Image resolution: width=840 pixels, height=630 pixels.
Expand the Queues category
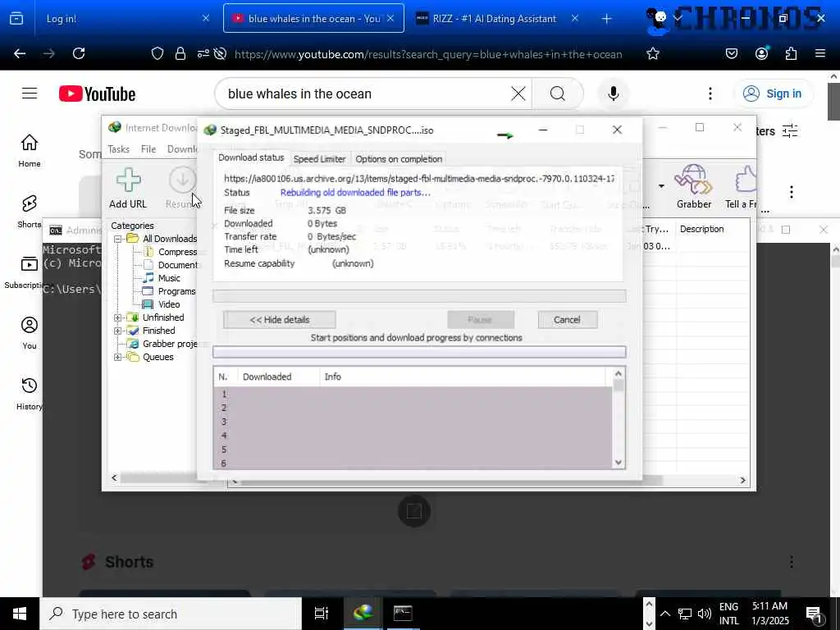tap(117, 358)
